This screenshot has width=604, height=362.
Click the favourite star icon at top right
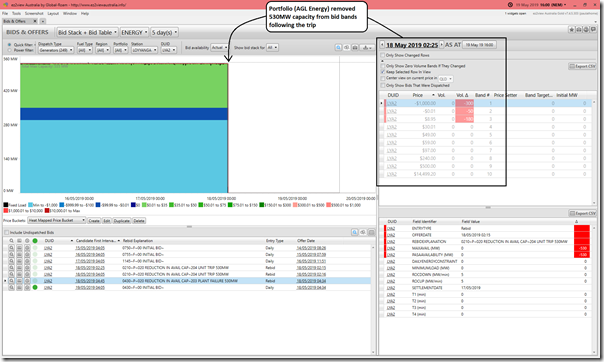(572, 30)
